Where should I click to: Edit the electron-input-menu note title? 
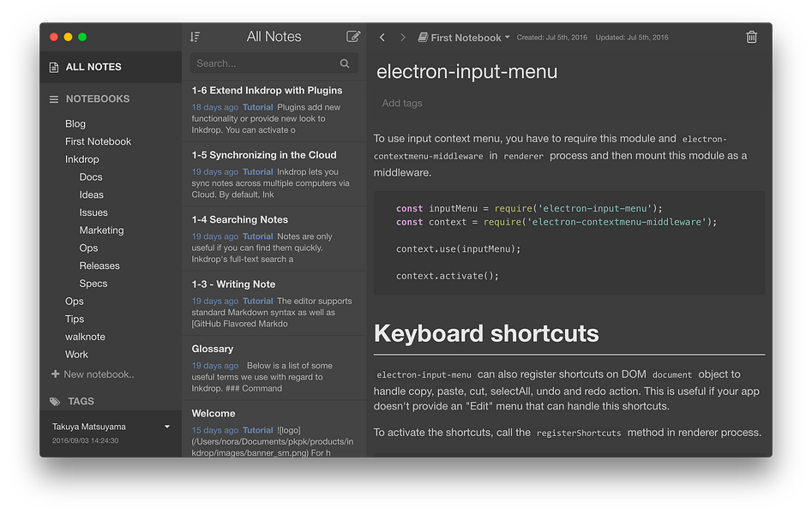pyautogui.click(x=466, y=71)
